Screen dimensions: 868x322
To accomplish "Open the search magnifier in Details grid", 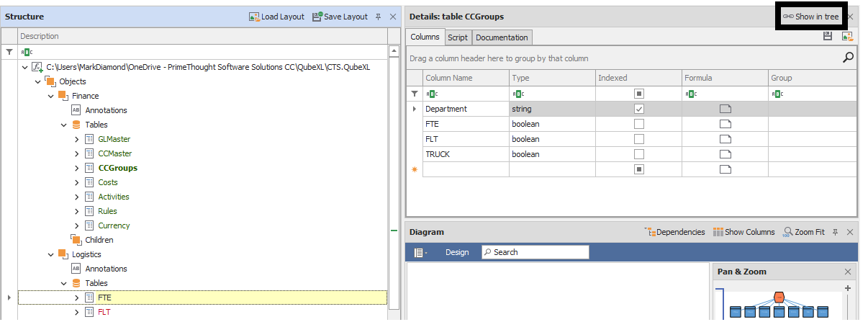I will tap(848, 58).
